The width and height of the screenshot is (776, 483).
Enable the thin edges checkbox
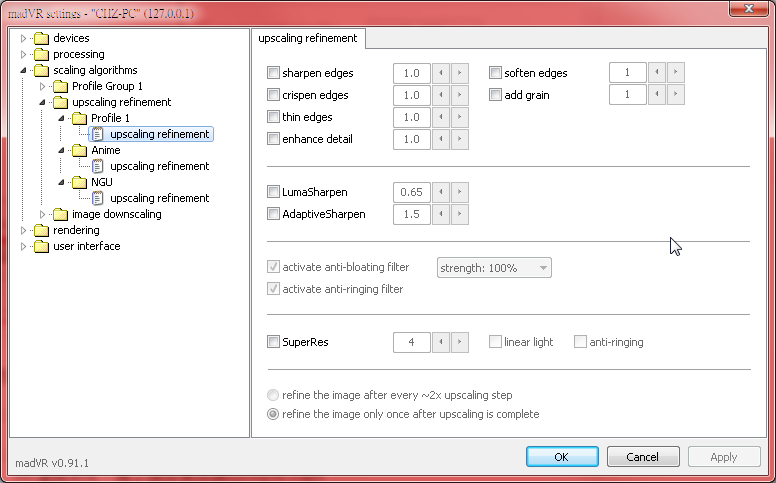pyautogui.click(x=273, y=117)
